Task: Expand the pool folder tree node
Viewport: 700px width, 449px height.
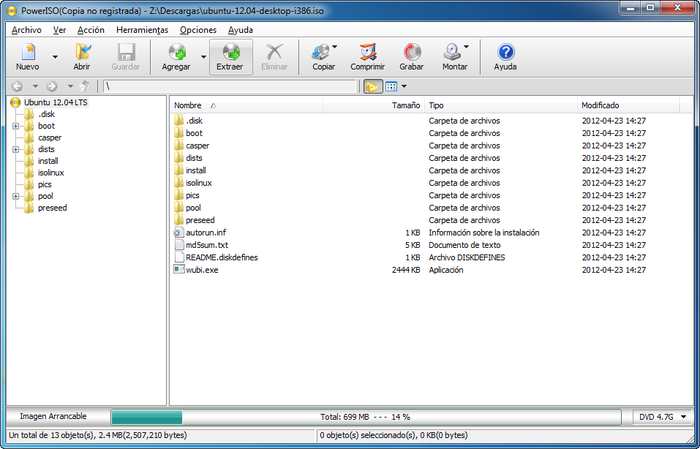Action: tap(16, 196)
